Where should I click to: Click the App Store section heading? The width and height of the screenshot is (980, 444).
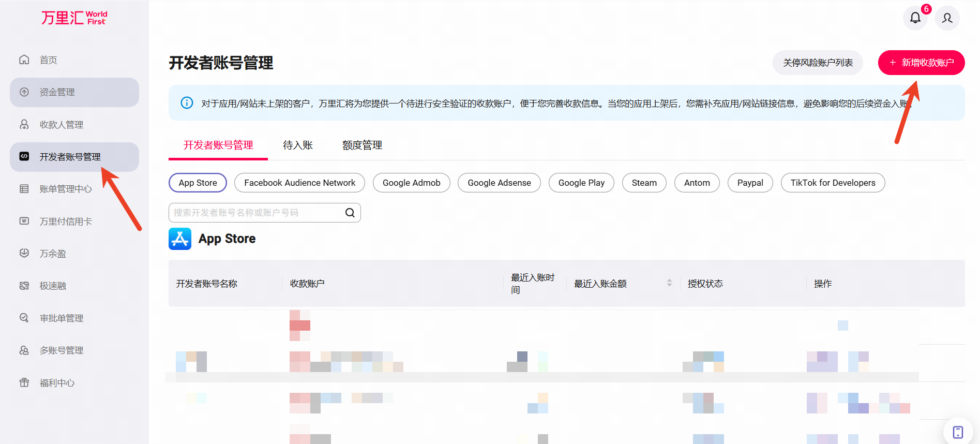tap(227, 239)
